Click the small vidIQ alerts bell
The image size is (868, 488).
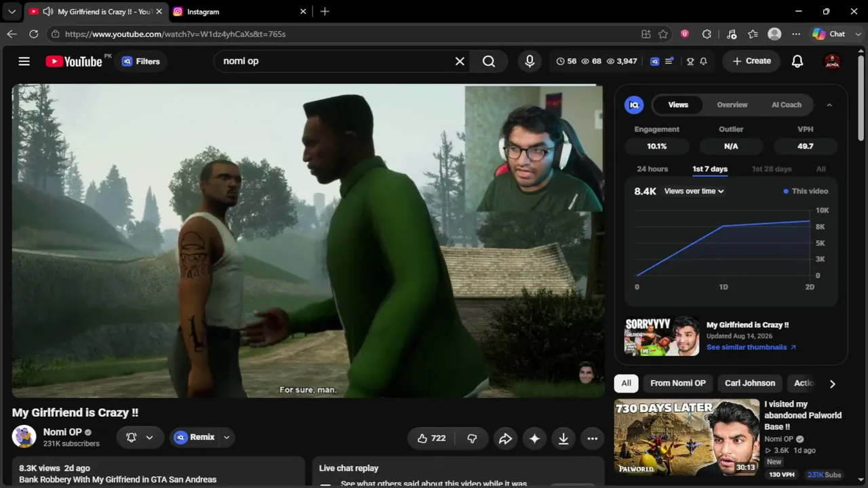point(703,61)
